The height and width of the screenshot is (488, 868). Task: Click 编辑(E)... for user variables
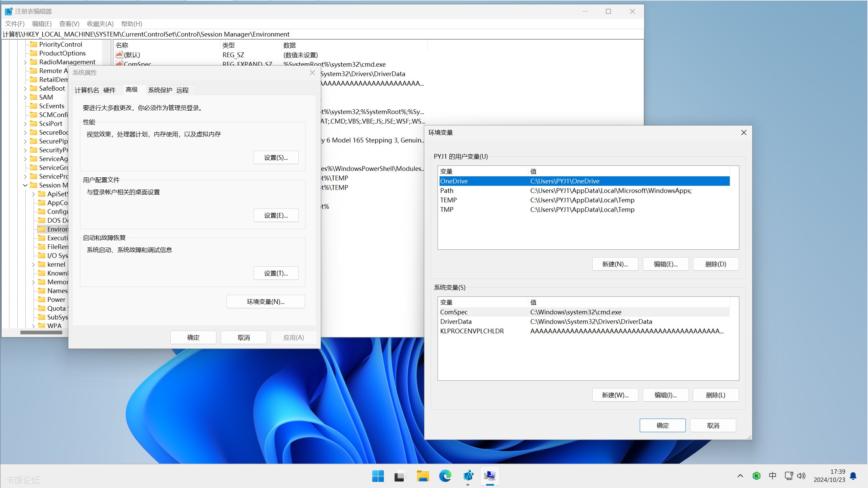tap(665, 264)
